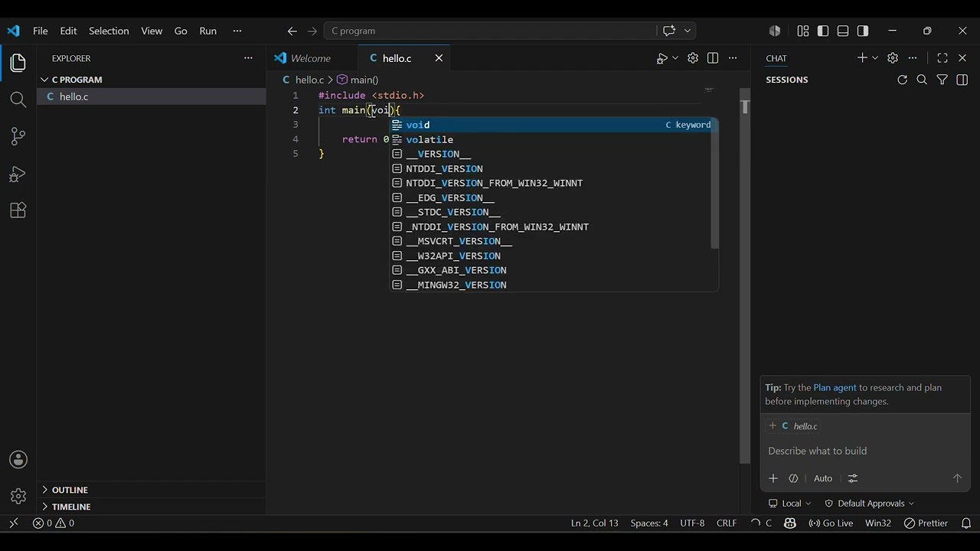The width and height of the screenshot is (980, 551).
Task: Select hello.c in the Explorer tree
Action: 151,96
